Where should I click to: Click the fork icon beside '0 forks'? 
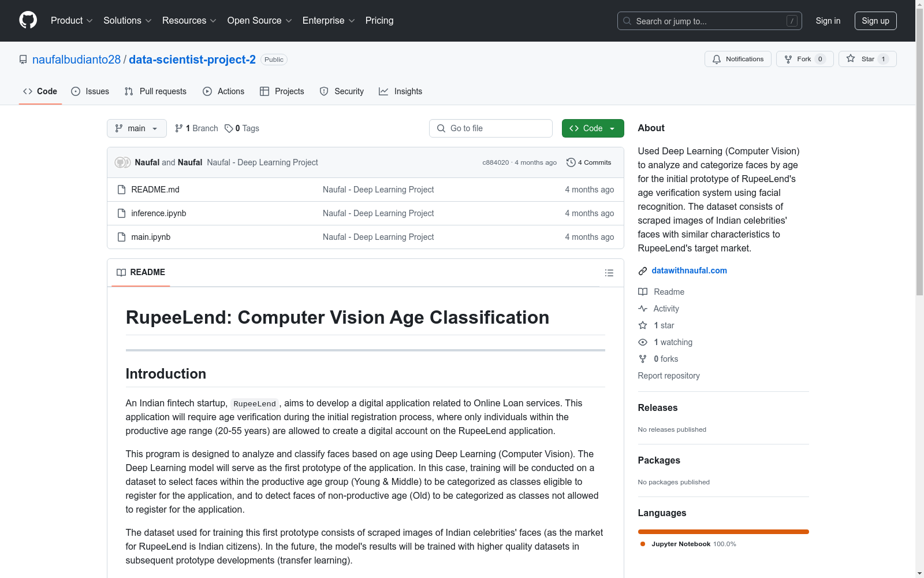(x=643, y=359)
